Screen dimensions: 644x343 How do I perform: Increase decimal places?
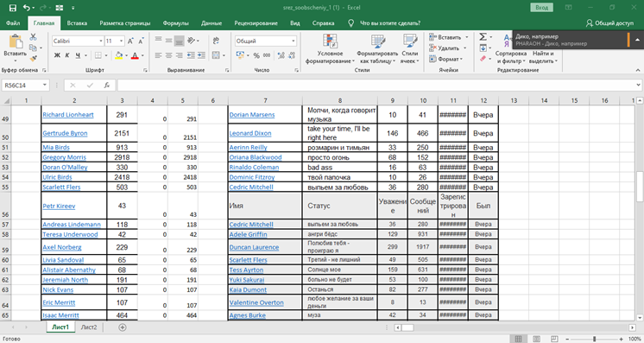click(281, 55)
